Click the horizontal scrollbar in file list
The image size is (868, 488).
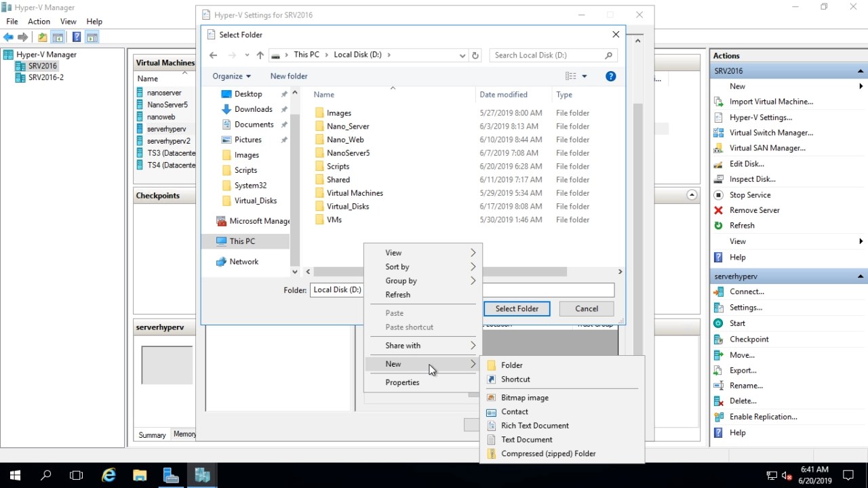[x=522, y=272]
